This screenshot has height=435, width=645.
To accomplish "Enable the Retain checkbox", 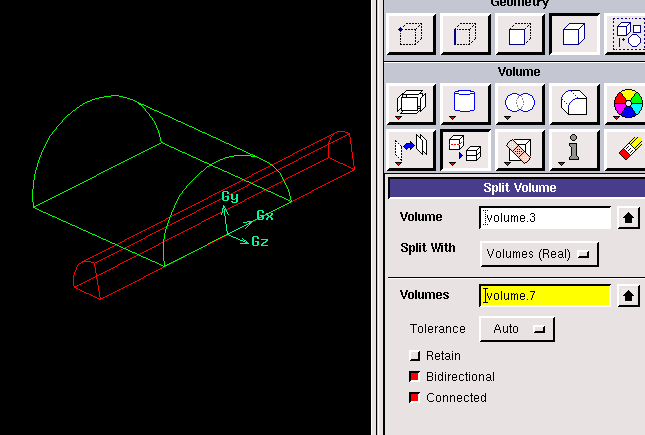I will (415, 356).
